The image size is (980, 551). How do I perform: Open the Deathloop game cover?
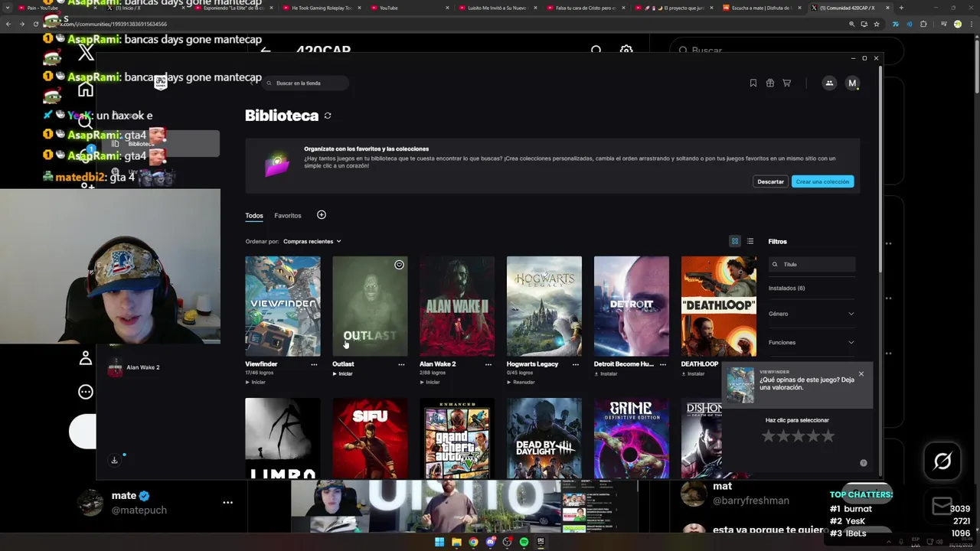[x=719, y=306]
